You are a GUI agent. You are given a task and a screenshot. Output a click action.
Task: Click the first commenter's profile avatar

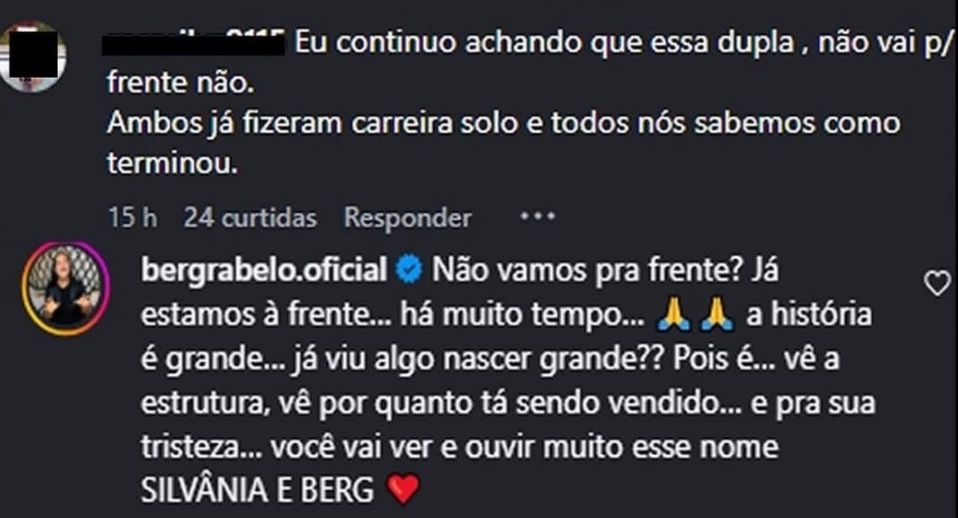point(33,55)
